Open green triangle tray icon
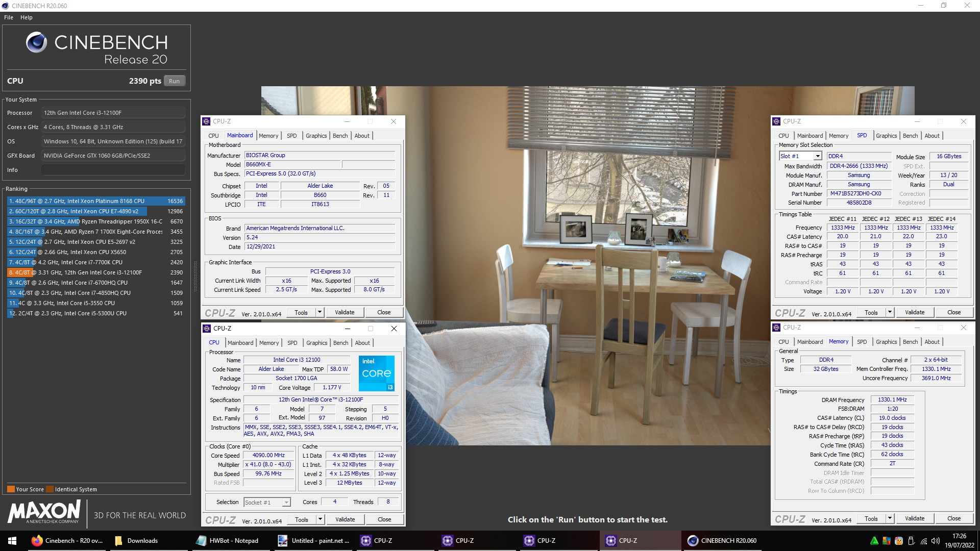Screen dimensions: 980x551 click(874, 541)
